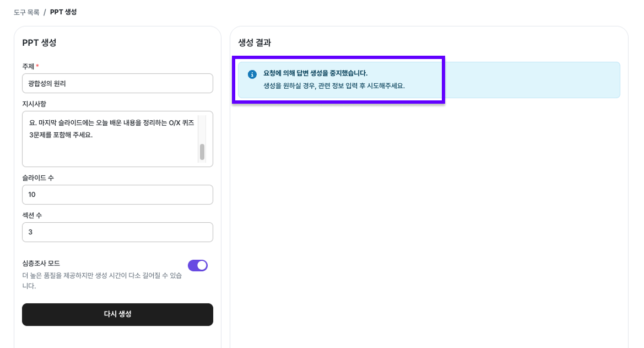Click the 주제 field containing 광합성의 원리
This screenshot has width=644, height=348.
[x=117, y=83]
